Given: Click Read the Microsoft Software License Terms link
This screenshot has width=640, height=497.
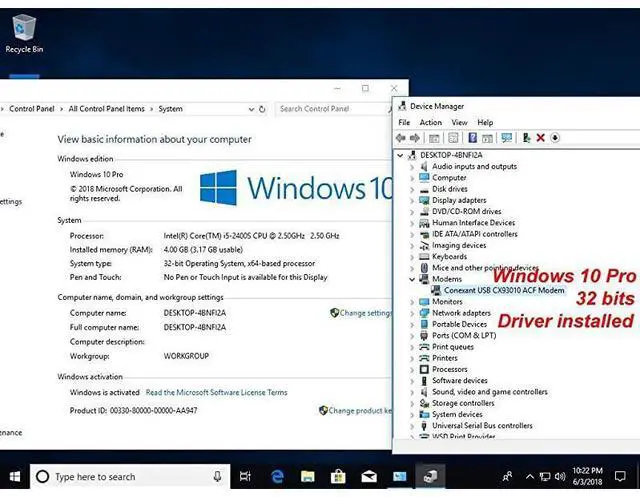Looking at the screenshot, I should pos(216,393).
